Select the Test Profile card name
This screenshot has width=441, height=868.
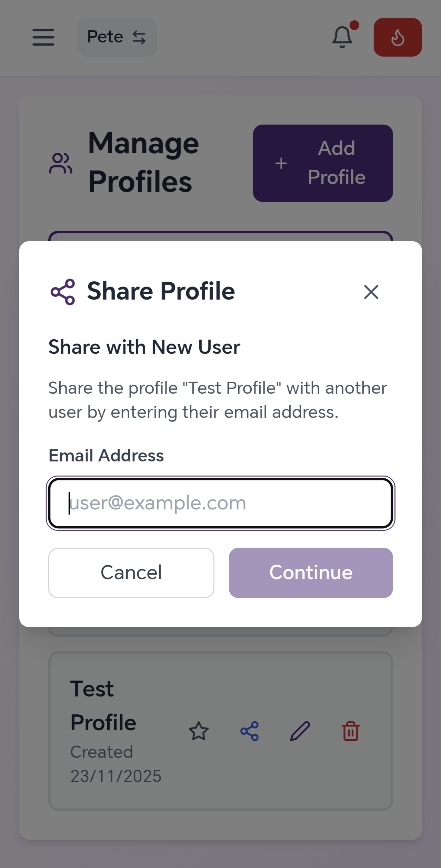point(103,705)
